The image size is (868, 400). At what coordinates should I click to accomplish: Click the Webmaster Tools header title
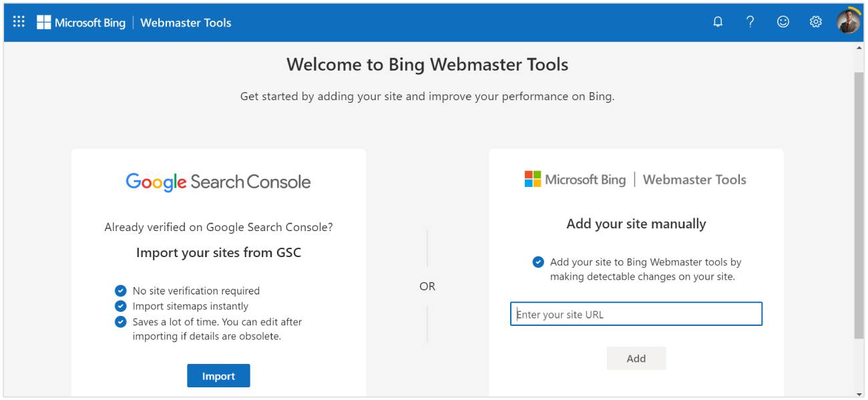tap(186, 23)
